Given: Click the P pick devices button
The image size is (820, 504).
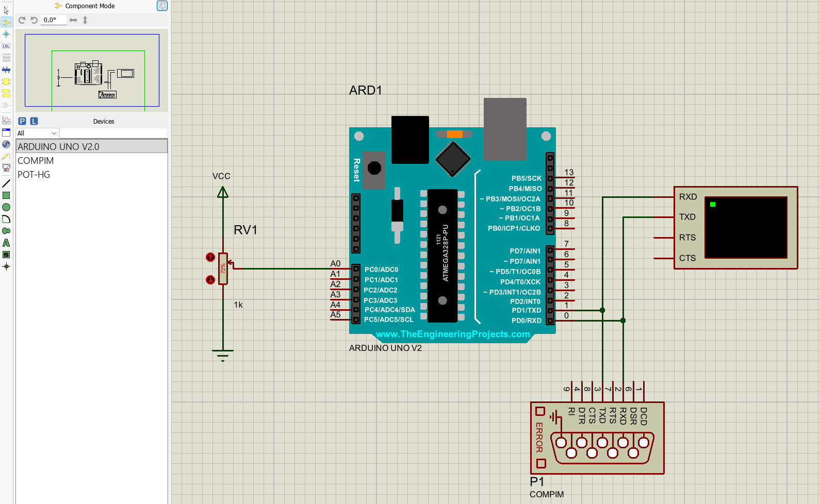Looking at the screenshot, I should 22,121.
